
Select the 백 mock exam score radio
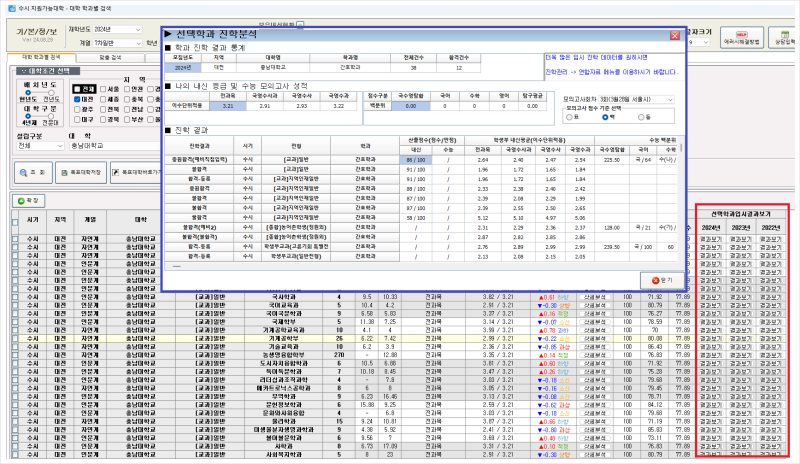605,117
